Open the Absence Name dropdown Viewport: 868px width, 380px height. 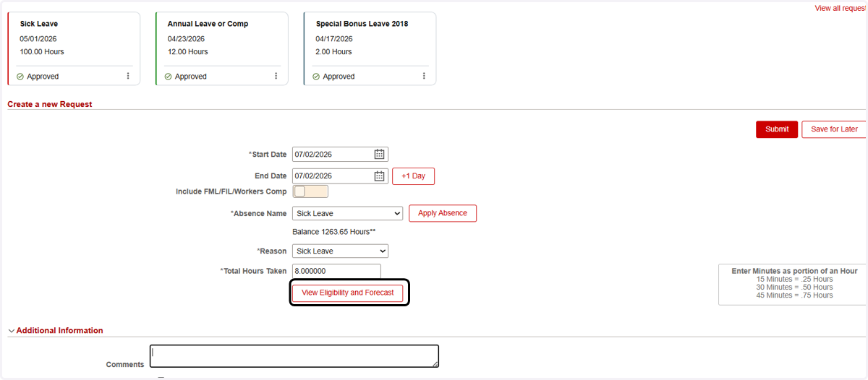point(347,213)
